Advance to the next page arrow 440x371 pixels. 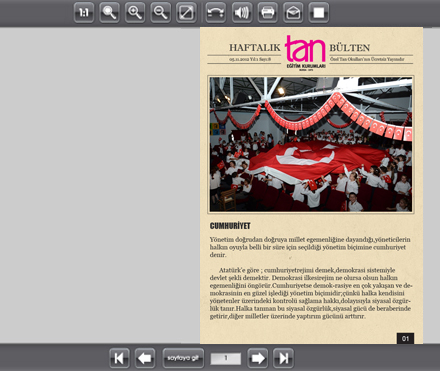pos(258,358)
